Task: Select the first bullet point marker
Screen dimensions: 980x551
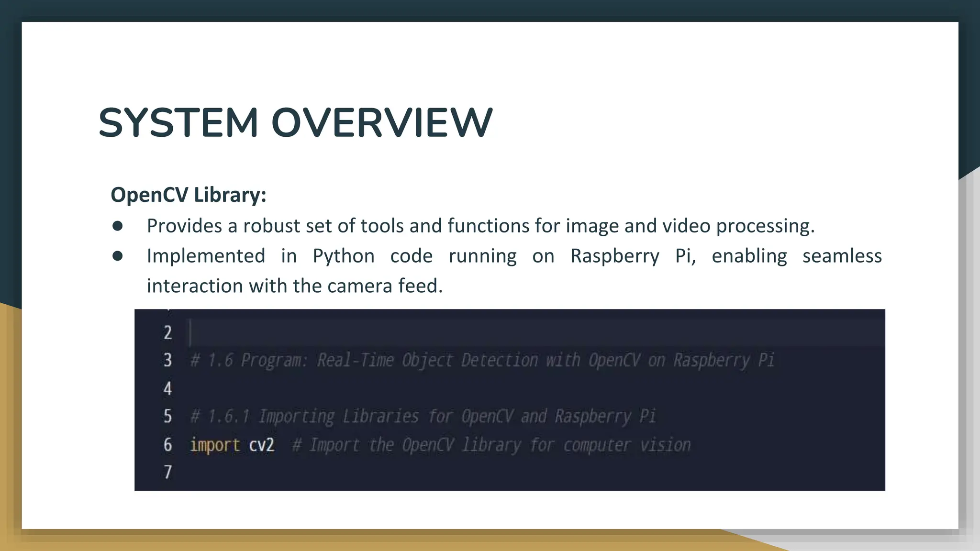Action: point(118,226)
